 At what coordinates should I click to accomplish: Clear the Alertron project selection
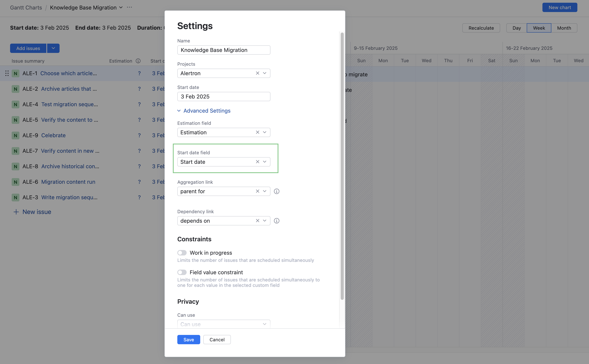click(x=257, y=73)
